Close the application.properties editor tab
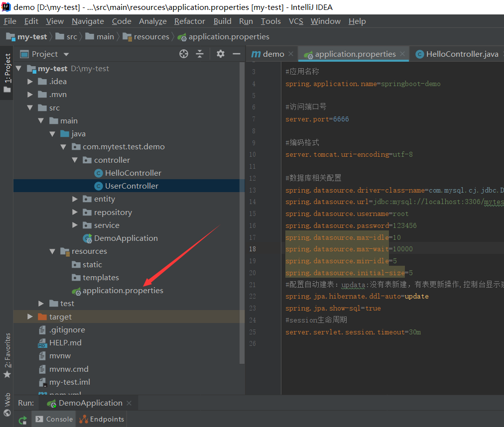The width and height of the screenshot is (504, 427). (x=402, y=54)
